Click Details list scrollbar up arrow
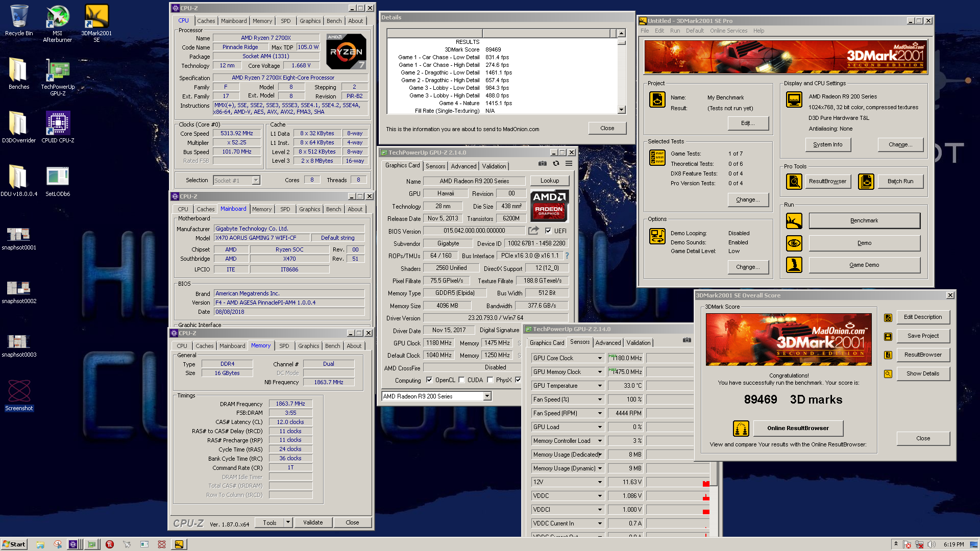The image size is (980, 551). [621, 33]
